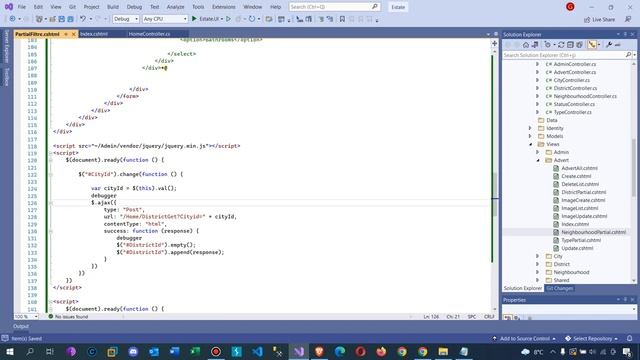The image size is (640, 360).
Task: Open Visual Studio Code from taskbar
Action: [257, 351]
